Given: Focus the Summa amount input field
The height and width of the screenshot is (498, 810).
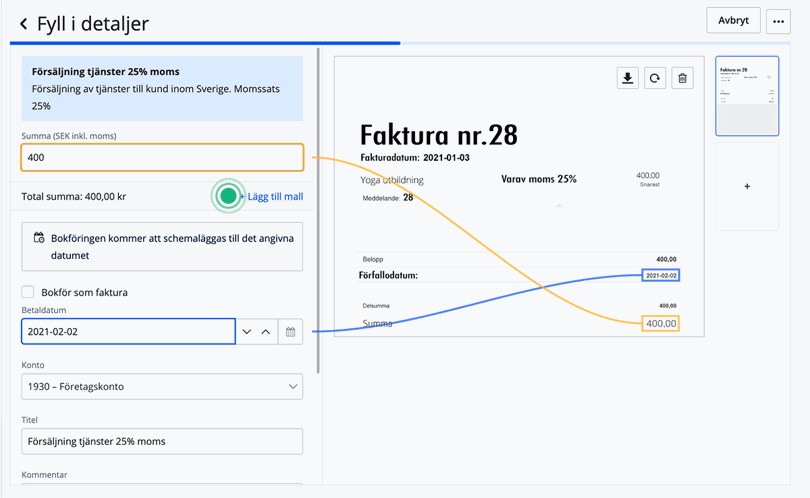Looking at the screenshot, I should click(161, 158).
